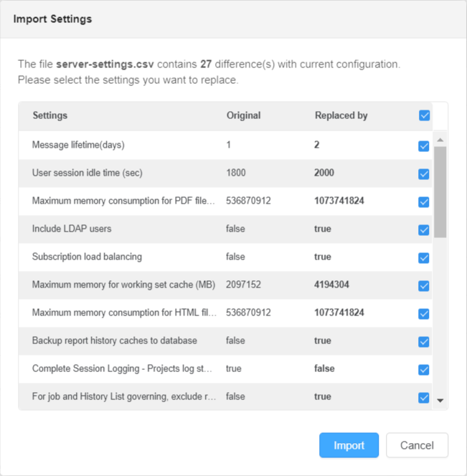Select the Include LDAP users row label
Viewport: 467px width, 476px height.
72,229
